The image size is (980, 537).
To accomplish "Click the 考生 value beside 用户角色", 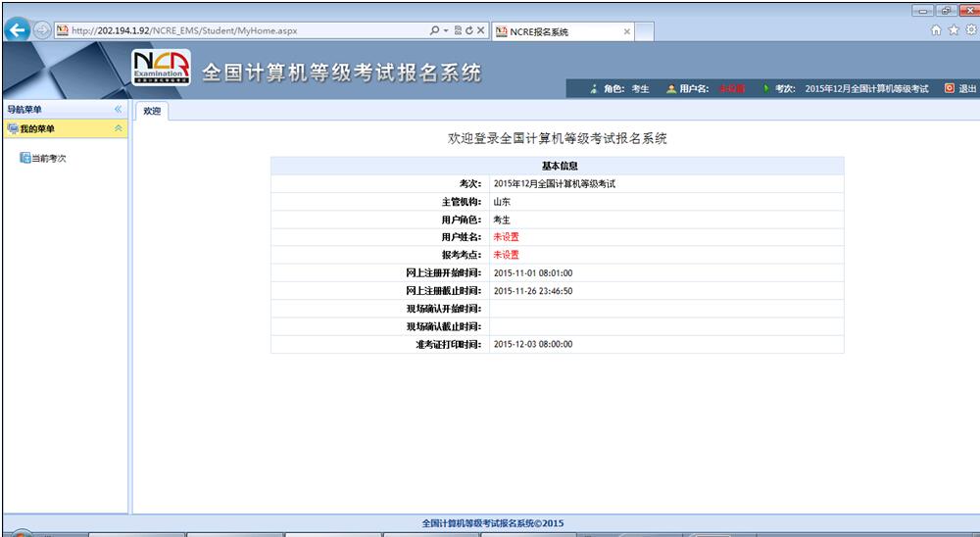I will (502, 220).
